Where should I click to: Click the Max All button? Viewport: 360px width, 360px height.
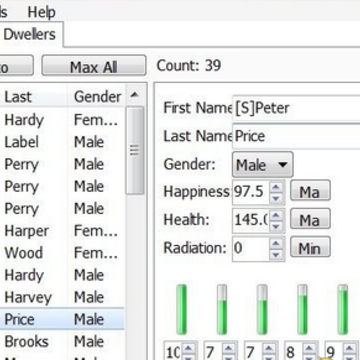[x=94, y=66]
